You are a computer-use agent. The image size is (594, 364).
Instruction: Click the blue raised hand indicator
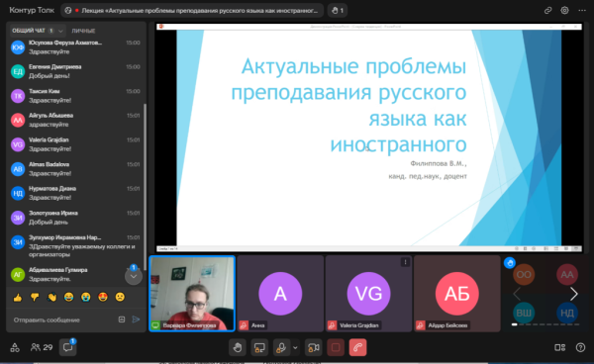[510, 262]
